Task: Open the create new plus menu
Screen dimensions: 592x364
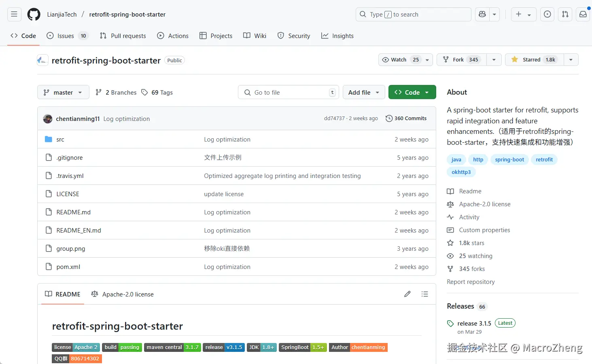Action: [x=524, y=14]
